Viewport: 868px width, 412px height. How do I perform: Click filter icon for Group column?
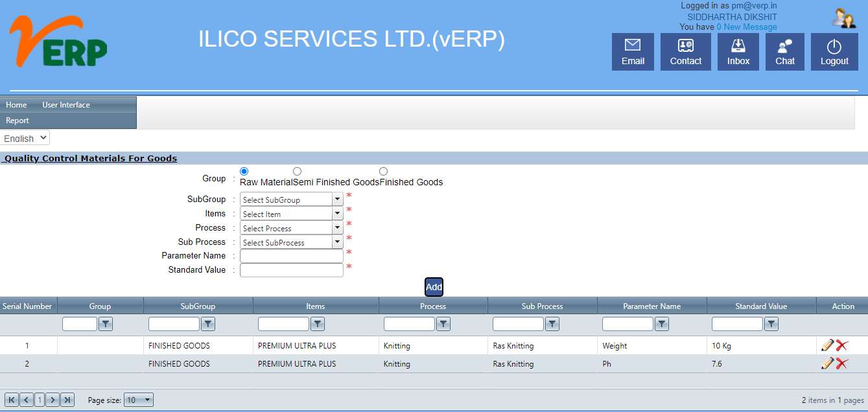106,324
